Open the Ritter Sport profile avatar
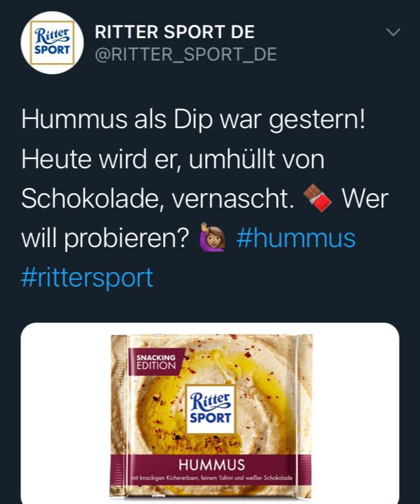The image size is (420, 504). click(x=52, y=43)
